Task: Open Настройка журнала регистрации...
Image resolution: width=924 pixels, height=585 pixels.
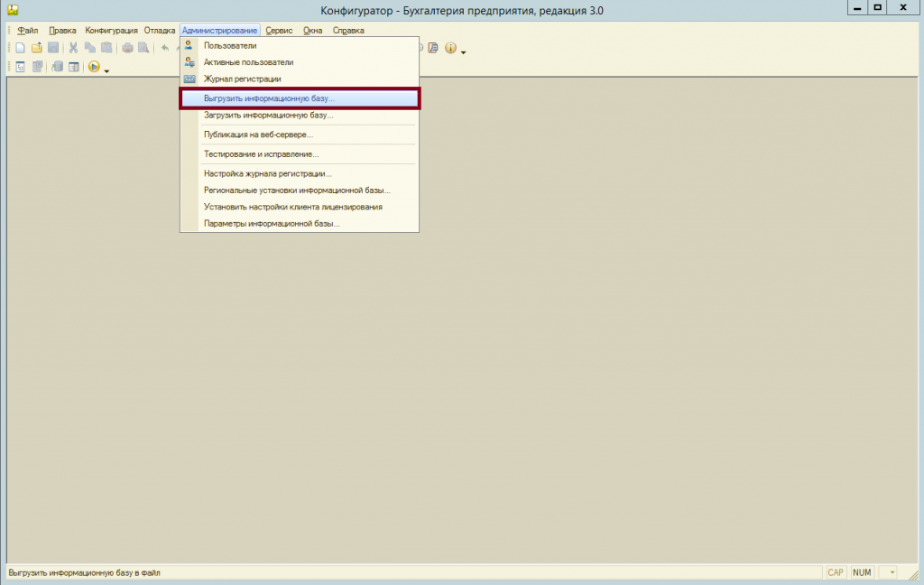Action: pyautogui.click(x=300, y=173)
